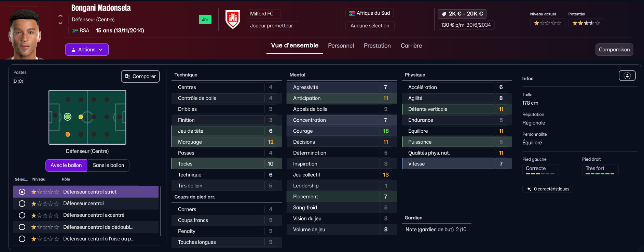Click the South Africa flag beside Afrique du Sud
Image resolution: width=644 pixels, height=252 pixels.
[352, 13]
